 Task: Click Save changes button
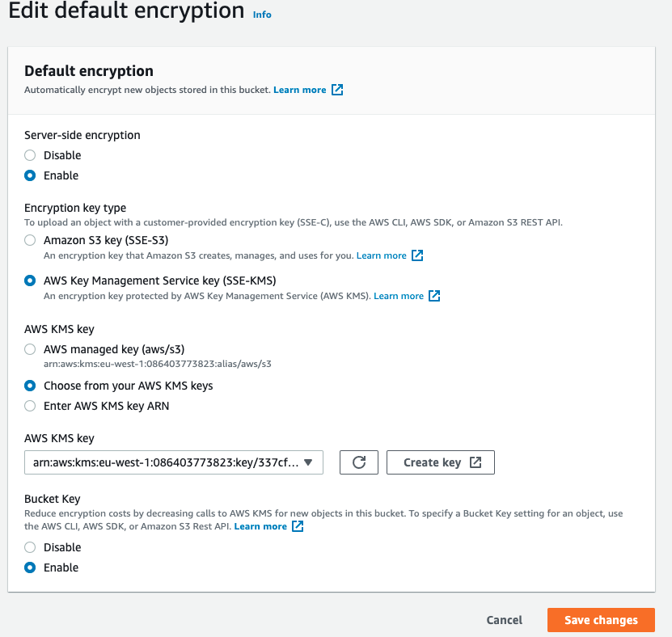[601, 620]
